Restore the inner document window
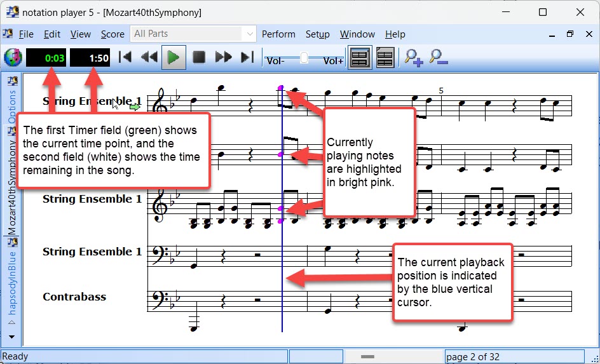The height and width of the screenshot is (364, 600). coord(570,34)
